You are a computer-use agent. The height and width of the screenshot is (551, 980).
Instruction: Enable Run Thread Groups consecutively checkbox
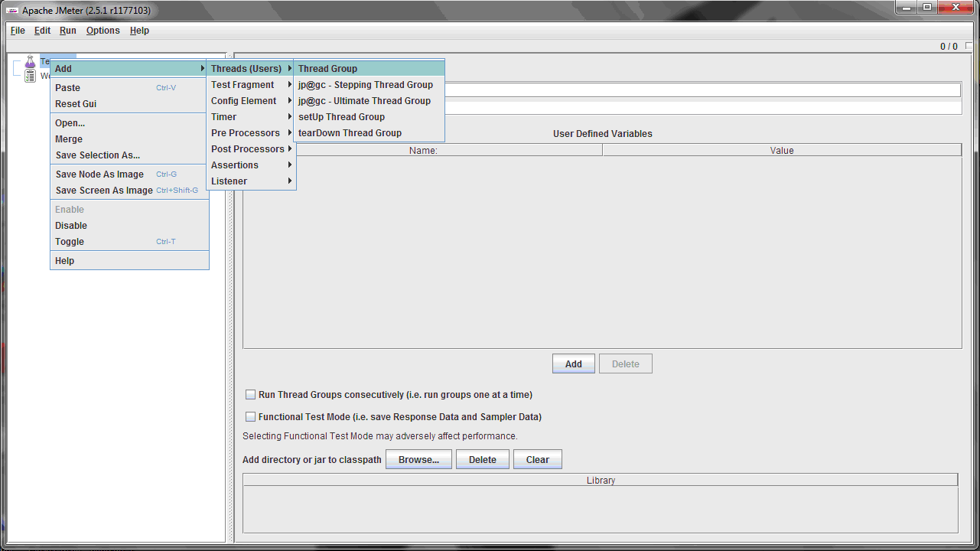click(250, 395)
